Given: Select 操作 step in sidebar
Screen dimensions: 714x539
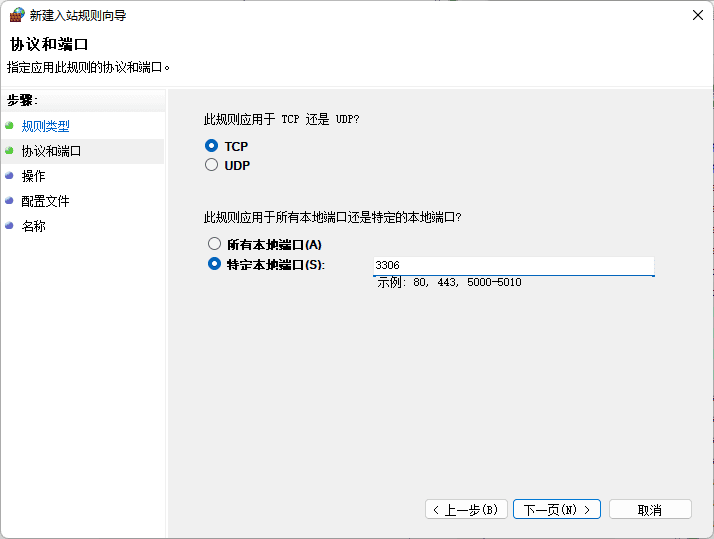Looking at the screenshot, I should [x=33, y=176].
